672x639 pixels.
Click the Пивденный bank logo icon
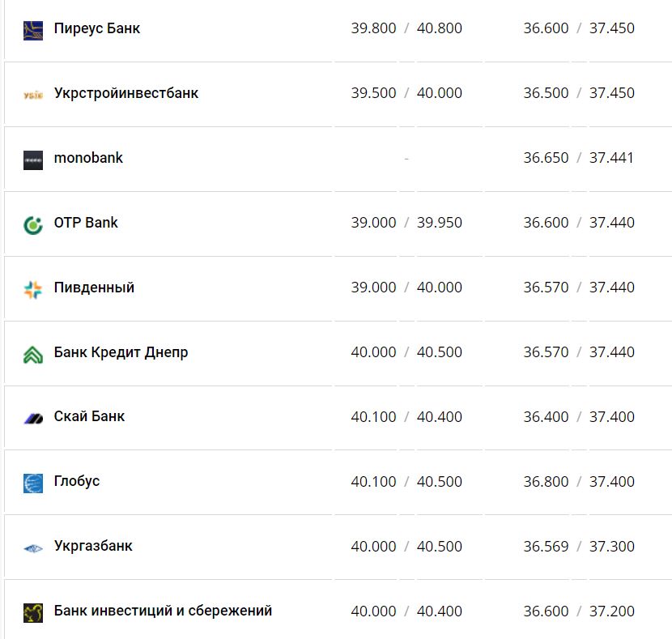pyautogui.click(x=33, y=289)
